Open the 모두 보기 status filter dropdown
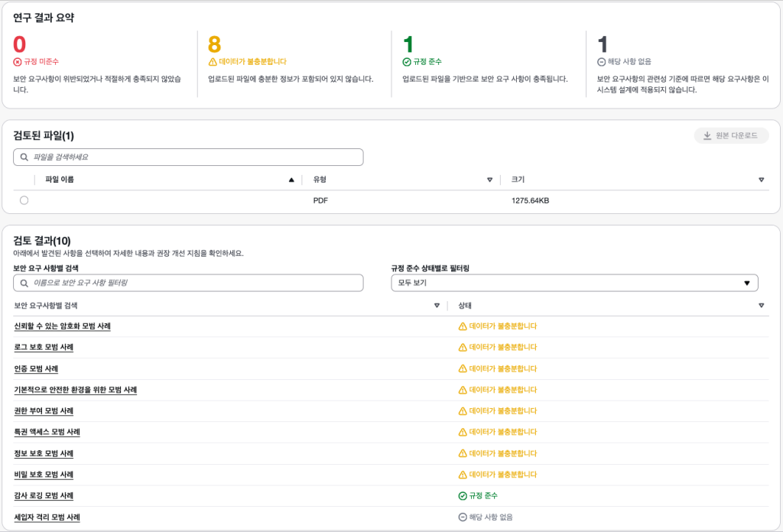Viewport: 783px width, 532px height. tap(573, 283)
